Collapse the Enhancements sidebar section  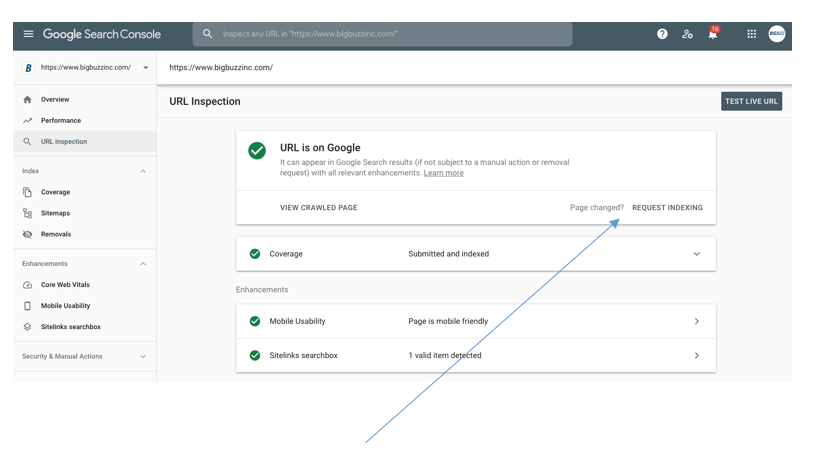(143, 264)
